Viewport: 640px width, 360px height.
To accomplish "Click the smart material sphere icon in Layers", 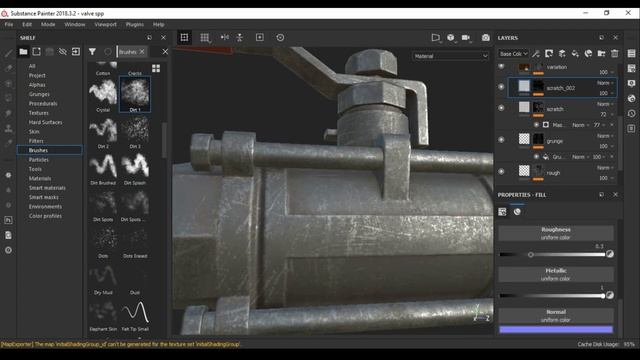I will tap(588, 53).
